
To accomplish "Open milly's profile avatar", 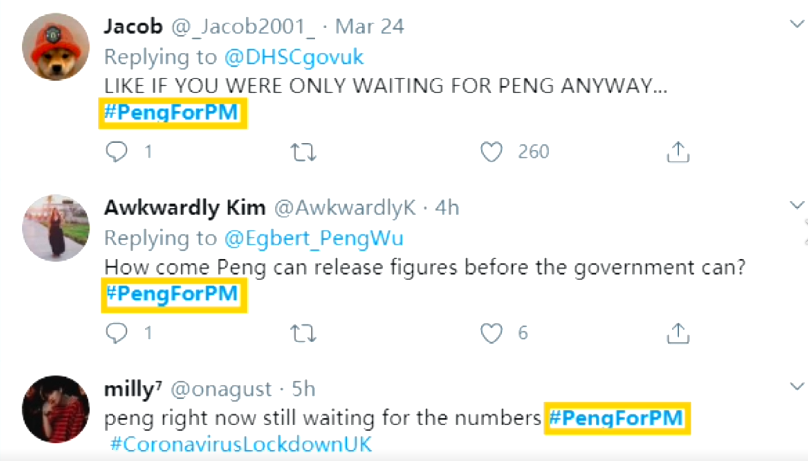I will (56, 409).
